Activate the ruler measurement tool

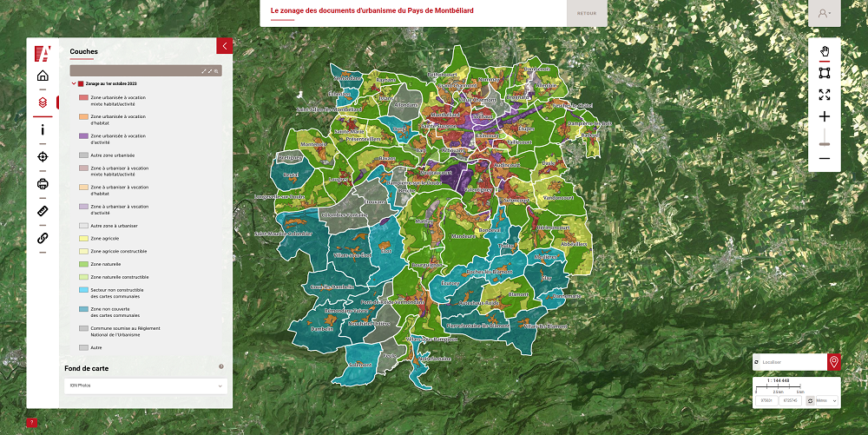point(43,211)
